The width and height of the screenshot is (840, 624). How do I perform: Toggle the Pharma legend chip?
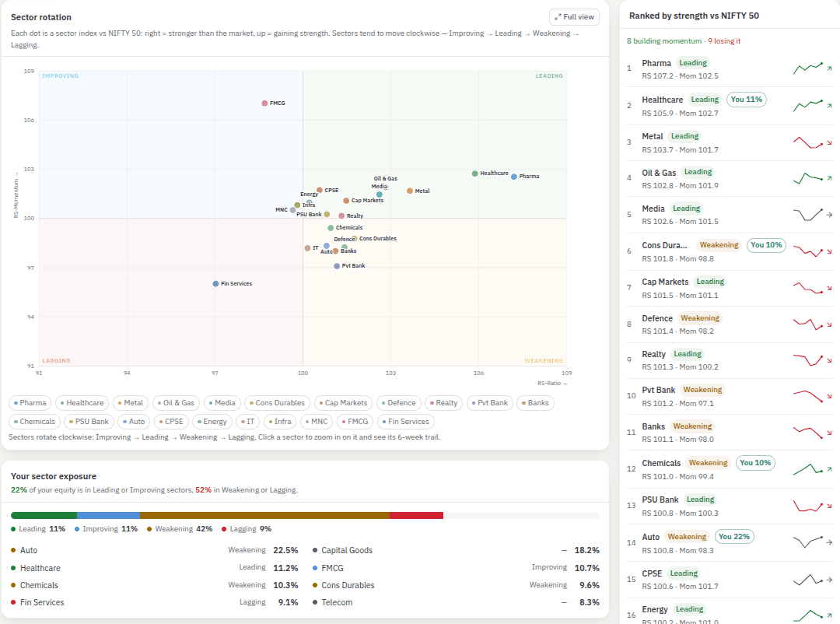pyautogui.click(x=30, y=403)
